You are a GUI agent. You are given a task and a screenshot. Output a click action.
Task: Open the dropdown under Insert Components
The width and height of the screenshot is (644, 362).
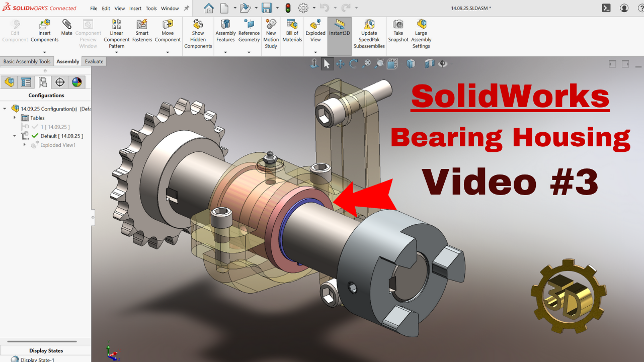pyautogui.click(x=44, y=52)
